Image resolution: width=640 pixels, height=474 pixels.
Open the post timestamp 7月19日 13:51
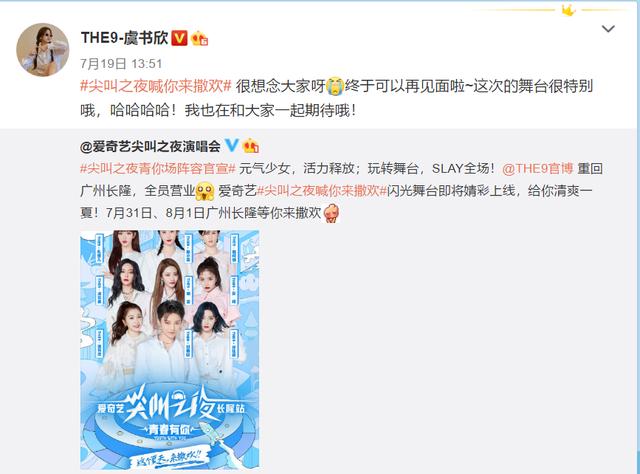coord(121,64)
